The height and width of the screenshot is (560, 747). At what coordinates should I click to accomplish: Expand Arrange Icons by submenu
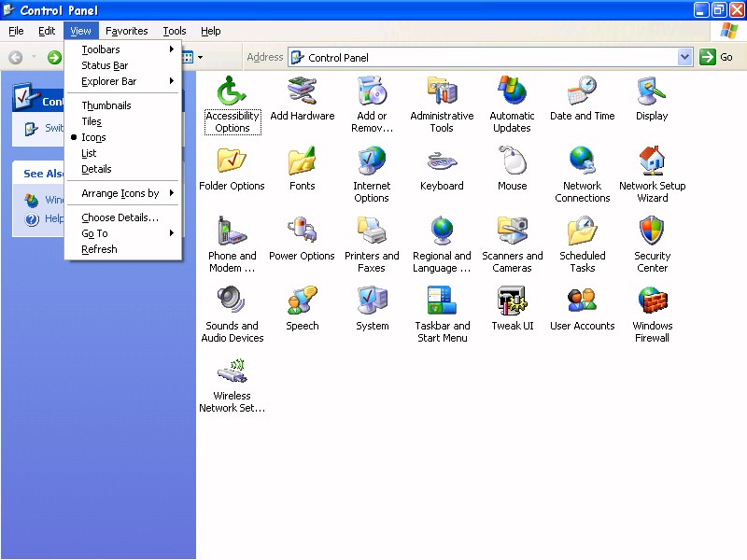tap(123, 193)
